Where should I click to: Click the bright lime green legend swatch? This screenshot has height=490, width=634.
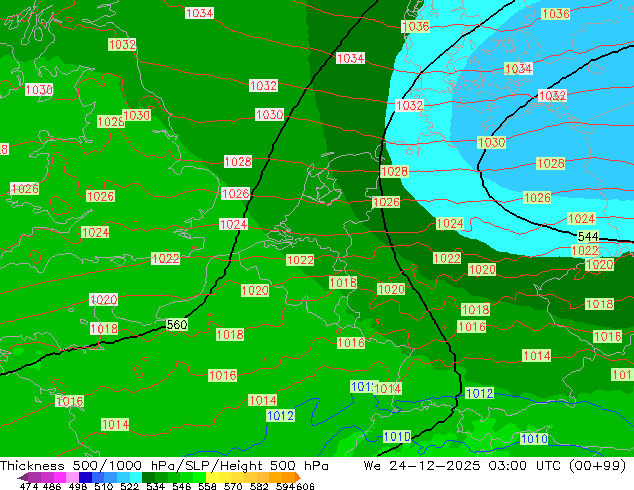click(199, 477)
